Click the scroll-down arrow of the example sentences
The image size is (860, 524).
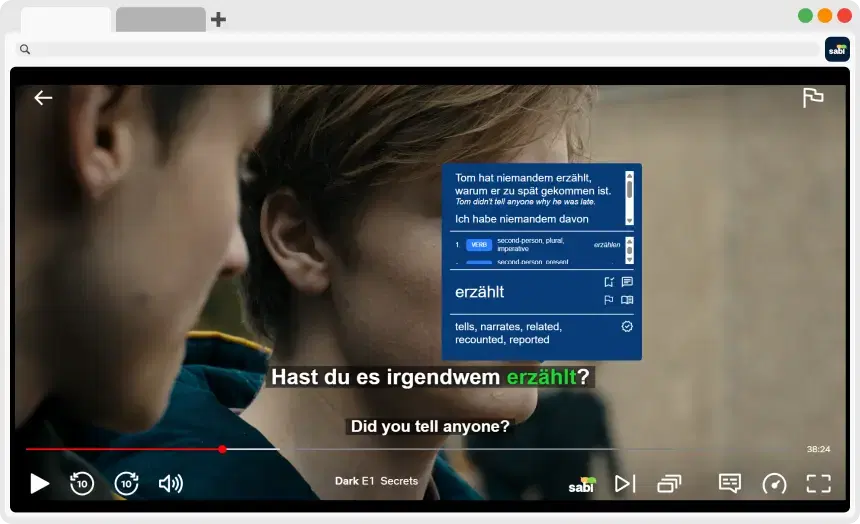click(x=629, y=221)
